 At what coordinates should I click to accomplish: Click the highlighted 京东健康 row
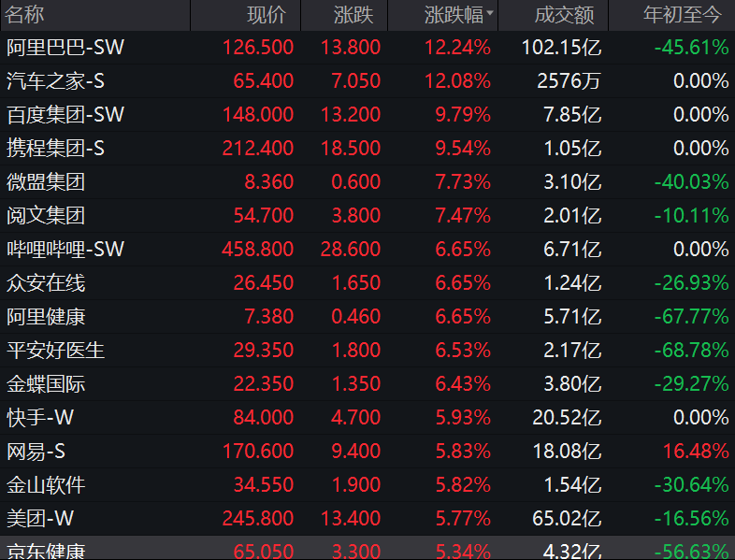coord(367,548)
